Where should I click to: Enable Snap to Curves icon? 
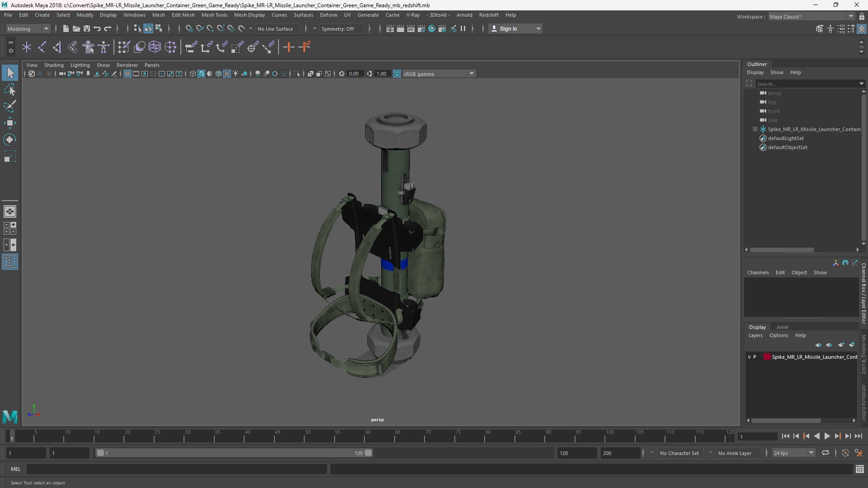click(x=199, y=28)
